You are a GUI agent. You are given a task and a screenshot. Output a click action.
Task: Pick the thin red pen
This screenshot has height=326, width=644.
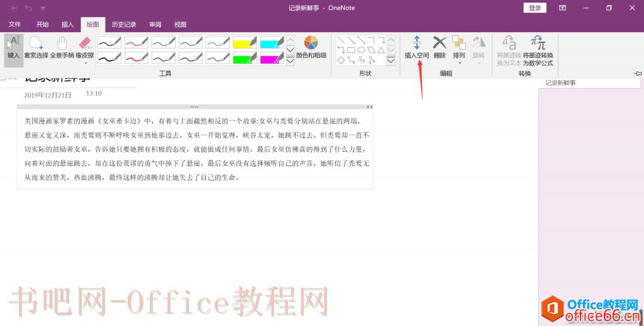tap(136, 42)
